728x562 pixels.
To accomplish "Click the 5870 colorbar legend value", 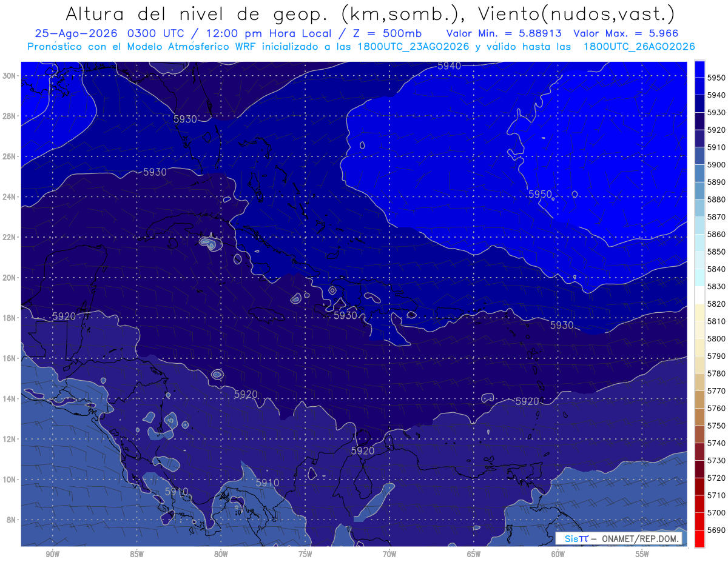I will (716, 216).
